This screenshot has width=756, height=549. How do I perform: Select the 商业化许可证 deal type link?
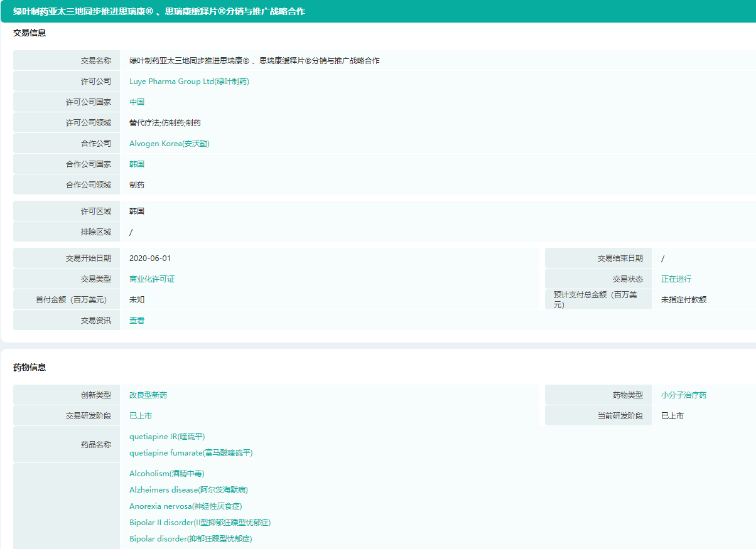[x=152, y=279]
